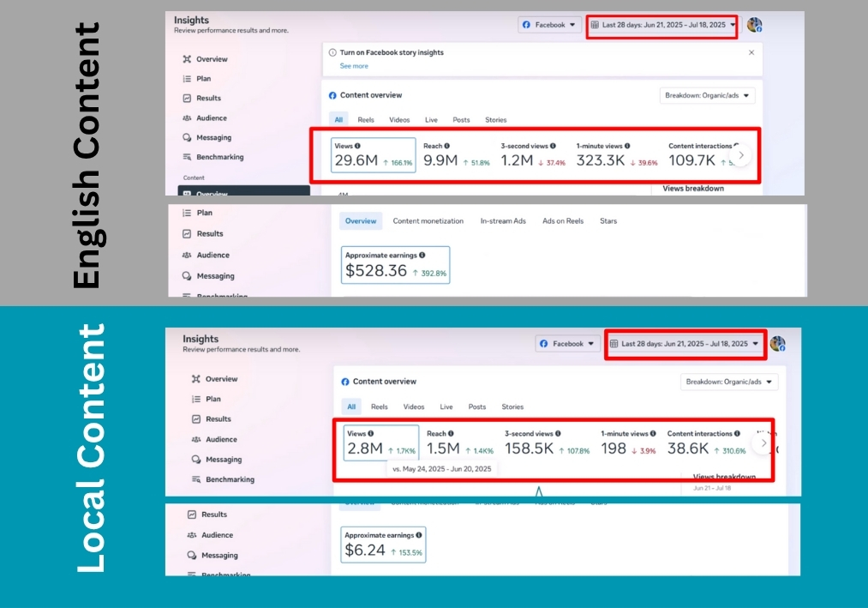The height and width of the screenshot is (608, 868).
Task: Select the Videos tab in English Content overview
Action: click(399, 120)
